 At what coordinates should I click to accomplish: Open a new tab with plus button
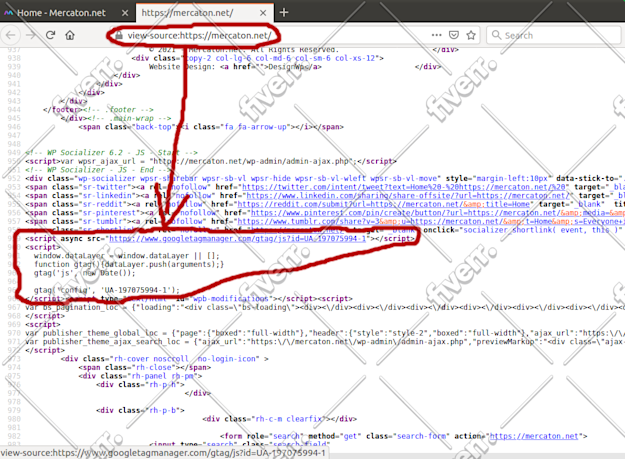coord(284,13)
